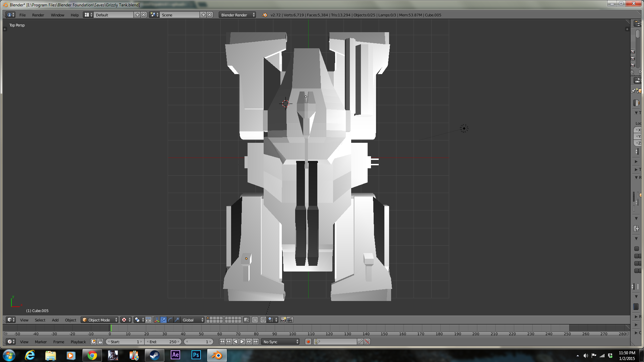Toggle the 3D manipulator widget
The width and height of the screenshot is (644, 362).
pyautogui.click(x=157, y=320)
